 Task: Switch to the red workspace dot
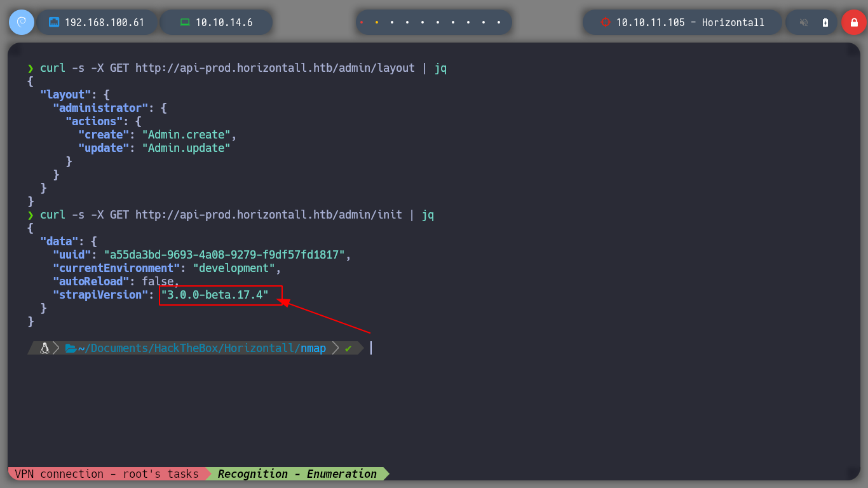point(362,22)
